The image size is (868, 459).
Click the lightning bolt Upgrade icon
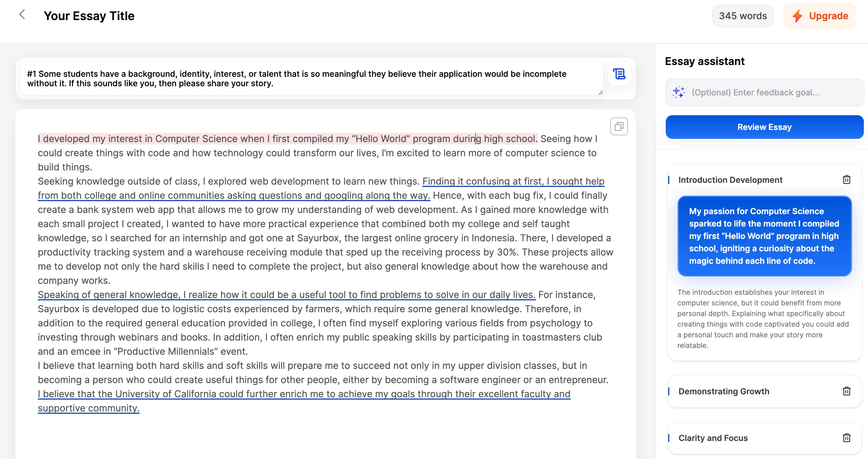(797, 16)
